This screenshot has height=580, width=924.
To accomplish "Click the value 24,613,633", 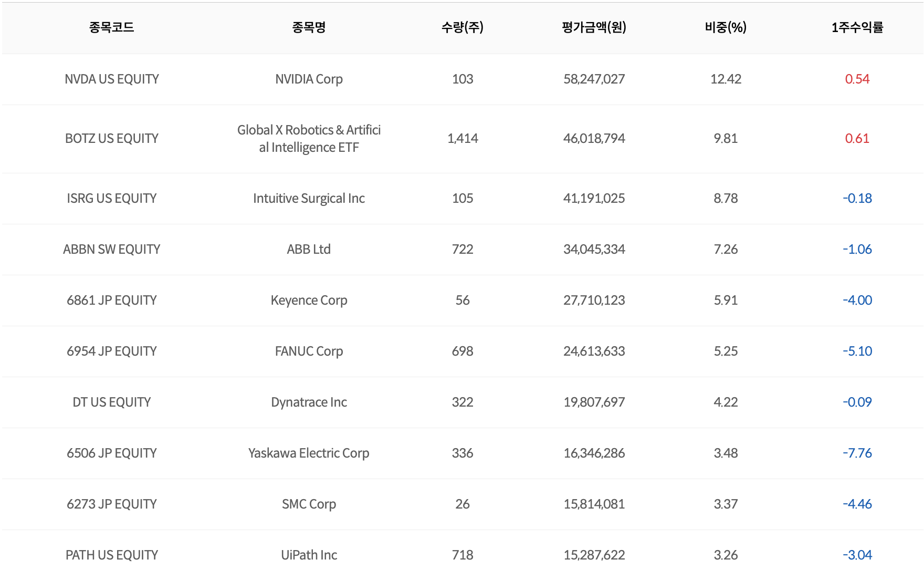I will pyautogui.click(x=594, y=351).
